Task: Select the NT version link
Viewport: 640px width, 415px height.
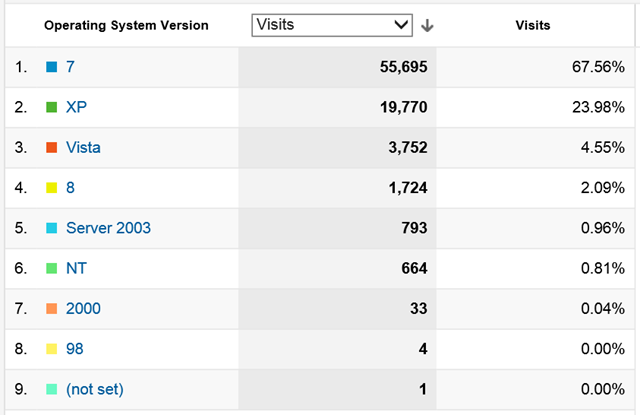Action: (x=76, y=268)
